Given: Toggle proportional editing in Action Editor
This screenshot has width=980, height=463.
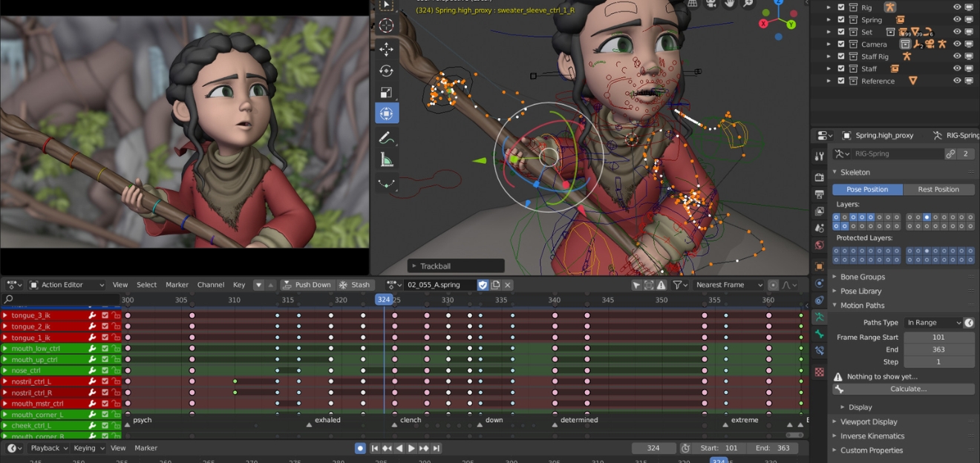Looking at the screenshot, I should (x=774, y=285).
